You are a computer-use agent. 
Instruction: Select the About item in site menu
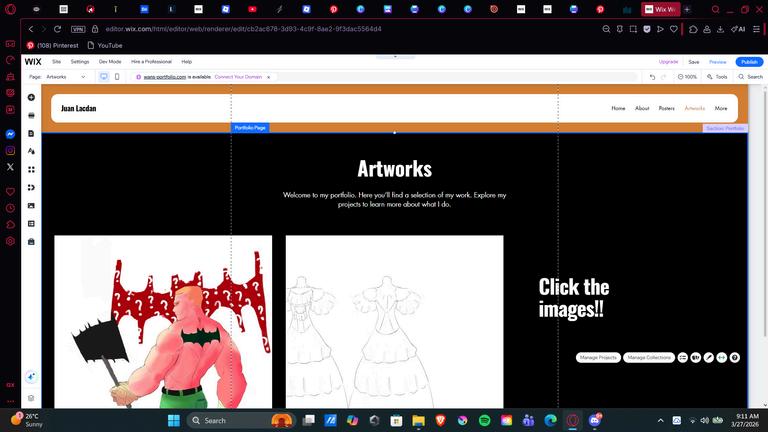(x=642, y=108)
